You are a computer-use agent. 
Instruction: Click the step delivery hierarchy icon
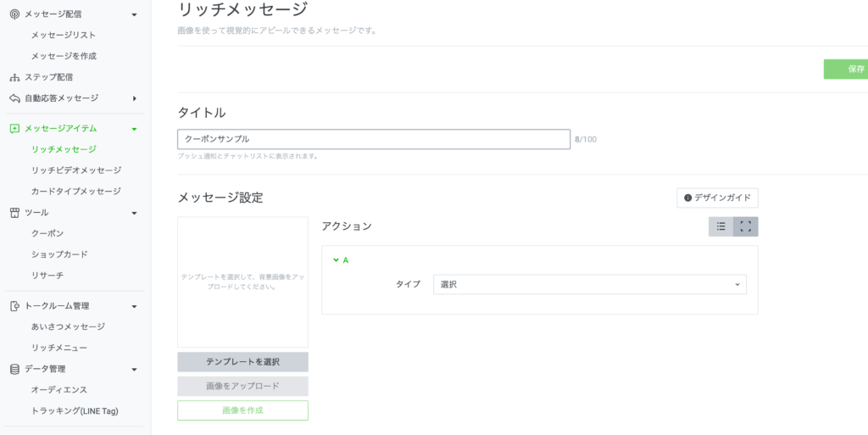tap(14, 77)
